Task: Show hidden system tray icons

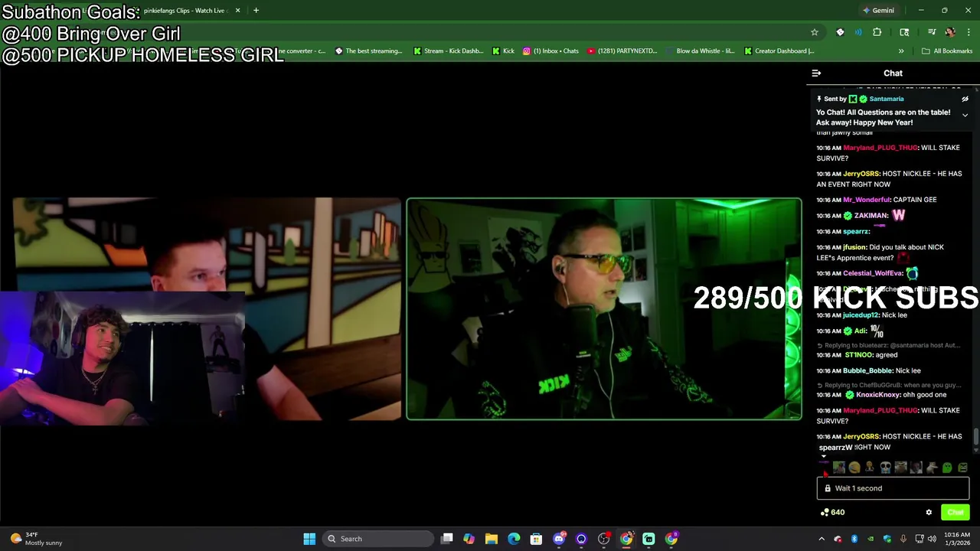Action: tap(822, 539)
